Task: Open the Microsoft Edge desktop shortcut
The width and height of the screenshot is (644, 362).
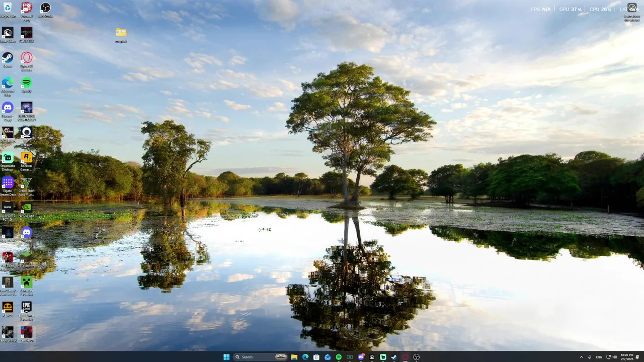Action: 8,86
